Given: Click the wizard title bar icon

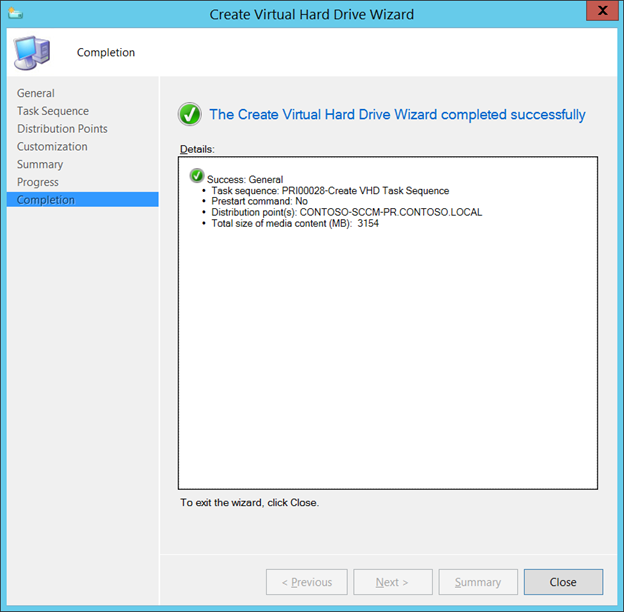Looking at the screenshot, I should pos(16,14).
